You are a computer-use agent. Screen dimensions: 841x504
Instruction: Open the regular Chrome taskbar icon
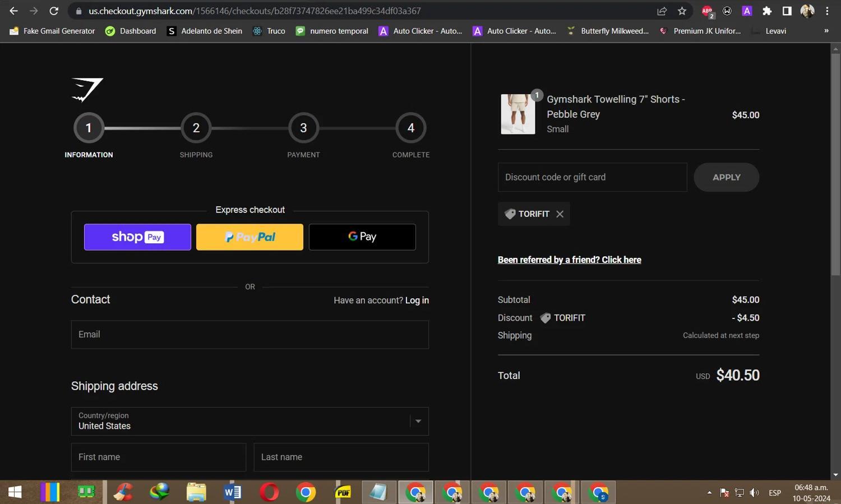click(306, 492)
